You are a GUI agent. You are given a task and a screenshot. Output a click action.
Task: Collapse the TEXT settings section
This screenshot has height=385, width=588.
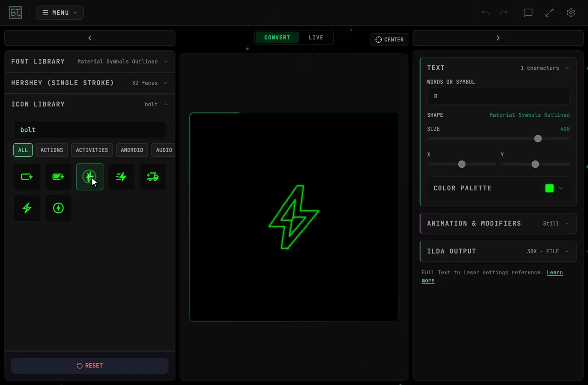point(498,68)
